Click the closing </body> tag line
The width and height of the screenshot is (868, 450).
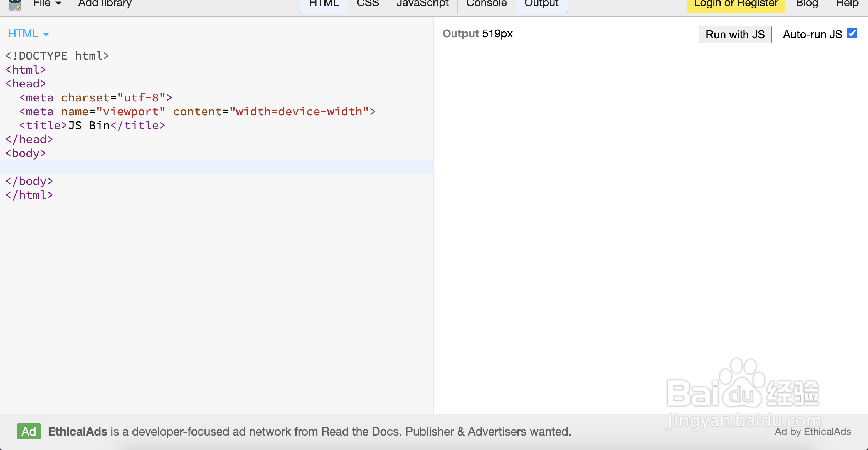(29, 181)
